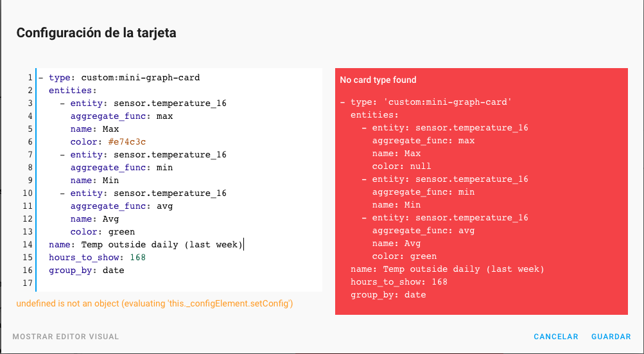The image size is (644, 354).
Task: Click the hours_to_show value 168
Action: 137,258
